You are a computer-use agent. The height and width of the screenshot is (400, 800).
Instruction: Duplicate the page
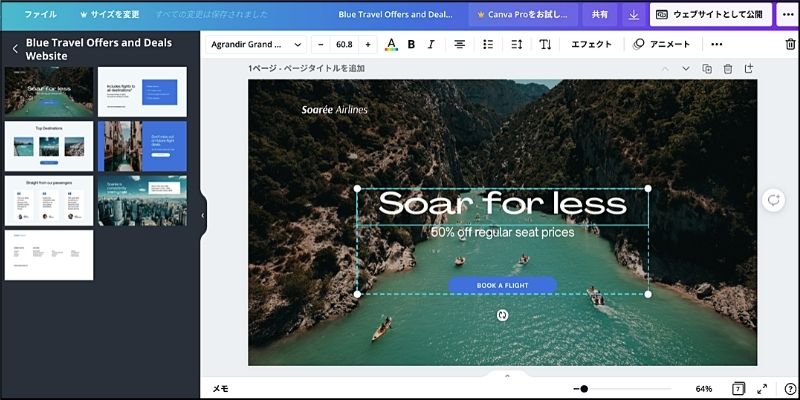[x=707, y=68]
